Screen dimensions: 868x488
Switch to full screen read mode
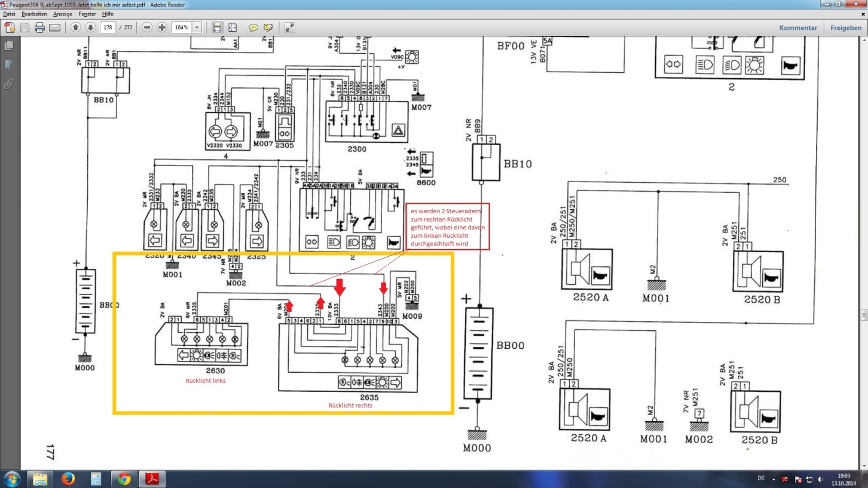tap(289, 27)
